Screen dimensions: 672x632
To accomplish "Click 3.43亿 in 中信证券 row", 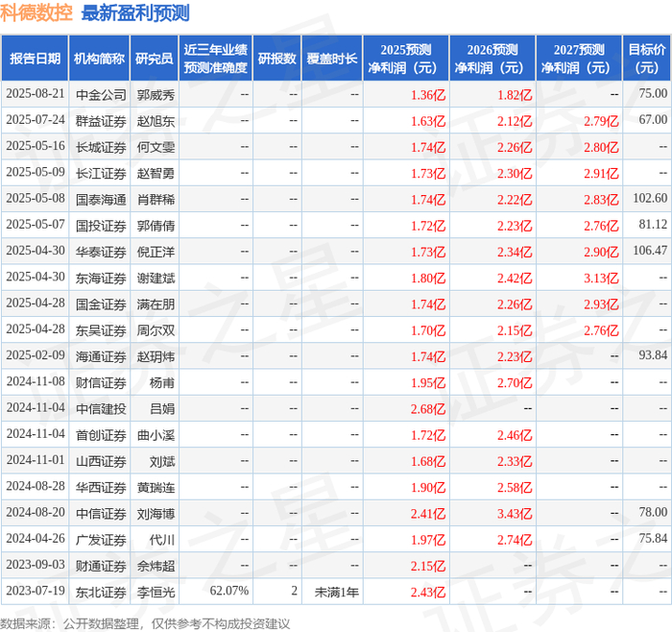I will (x=515, y=514).
